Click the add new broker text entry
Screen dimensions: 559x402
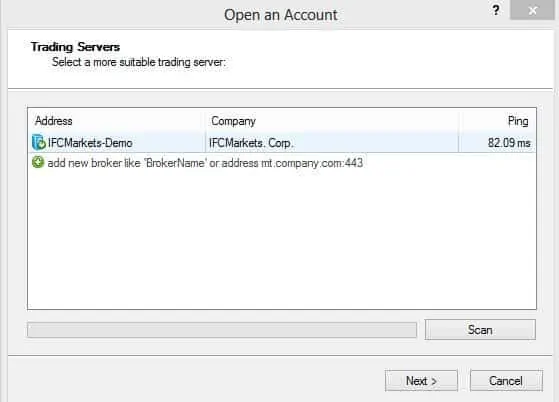click(205, 163)
